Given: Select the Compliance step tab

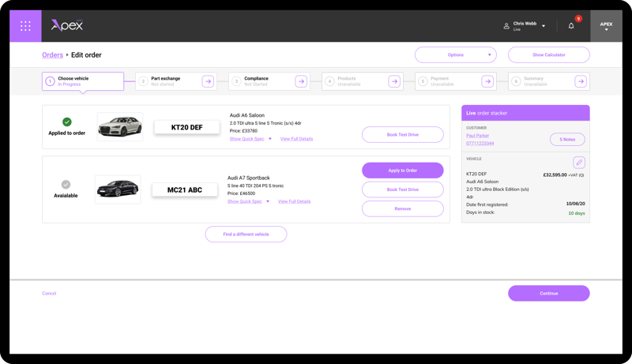Looking at the screenshot, I should click(269, 81).
